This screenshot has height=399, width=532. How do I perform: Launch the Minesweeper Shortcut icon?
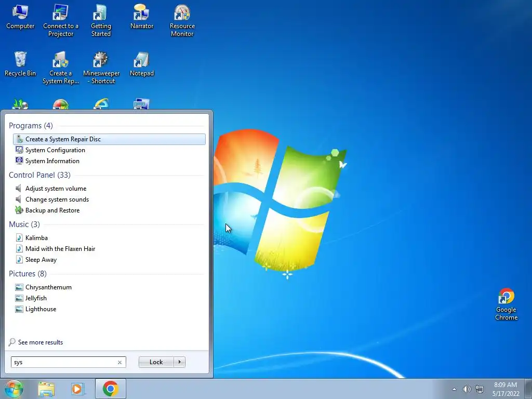click(101, 68)
